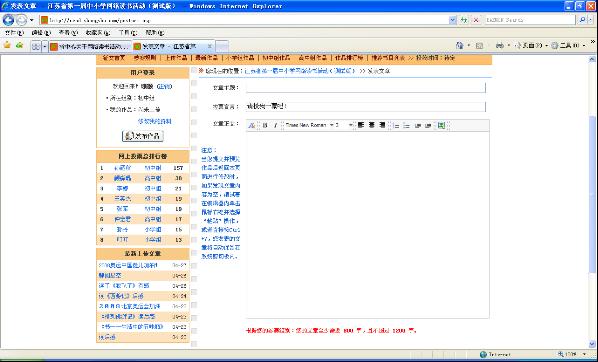598x362 pixels.
Task: Click the 发布作品 button in sidebar
Action: [143, 136]
